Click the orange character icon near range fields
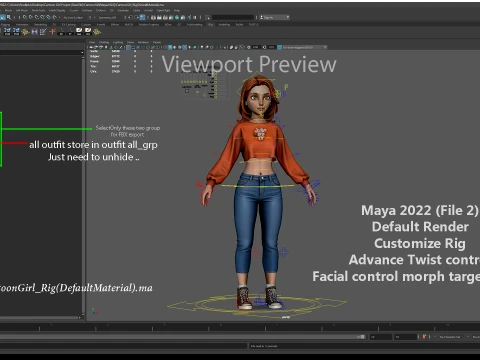Viewport: 480px width, 360px height. point(424,337)
